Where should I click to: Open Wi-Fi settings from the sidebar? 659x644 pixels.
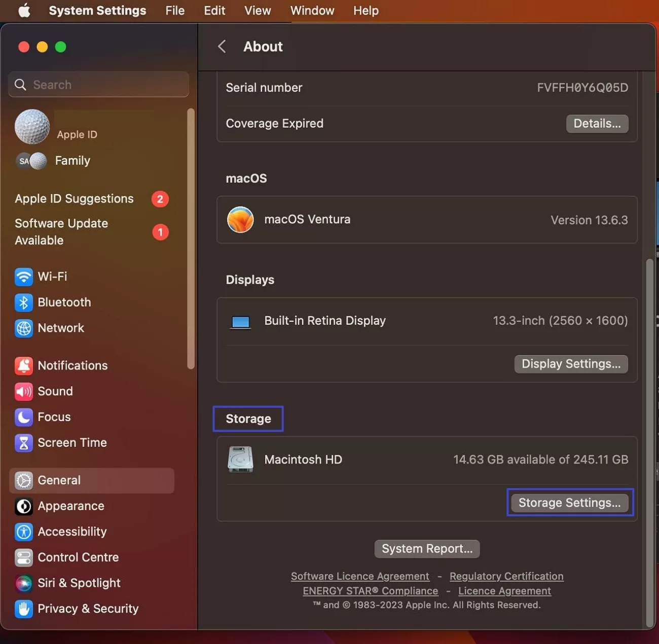point(24,277)
